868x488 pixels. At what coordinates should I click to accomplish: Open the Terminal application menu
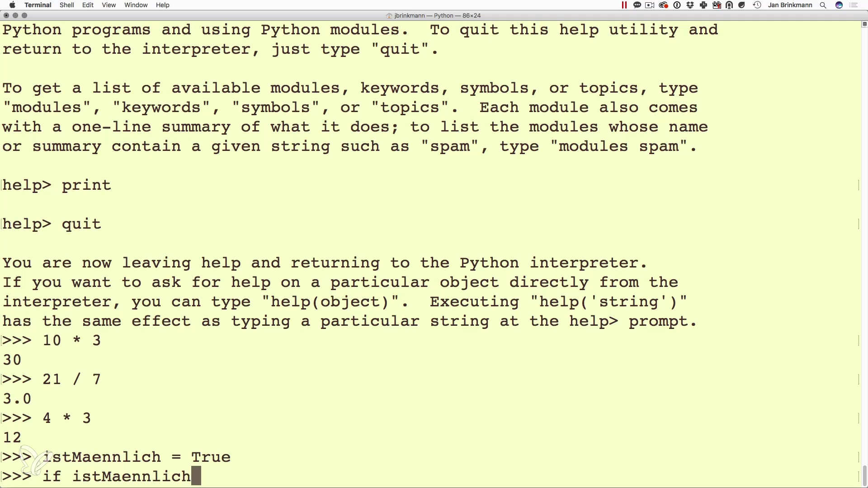click(38, 5)
